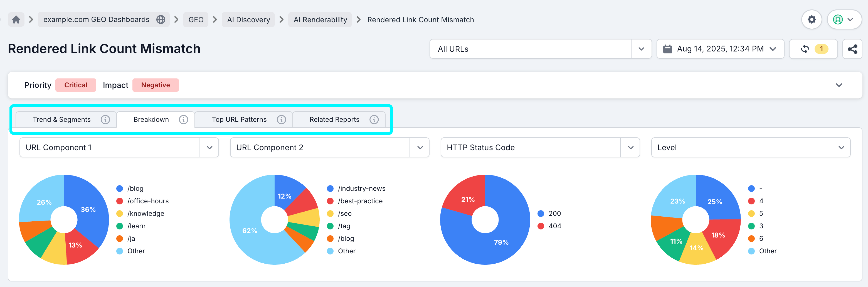
Task: Click the info icon beside Top URL Patterns
Action: pyautogui.click(x=282, y=119)
